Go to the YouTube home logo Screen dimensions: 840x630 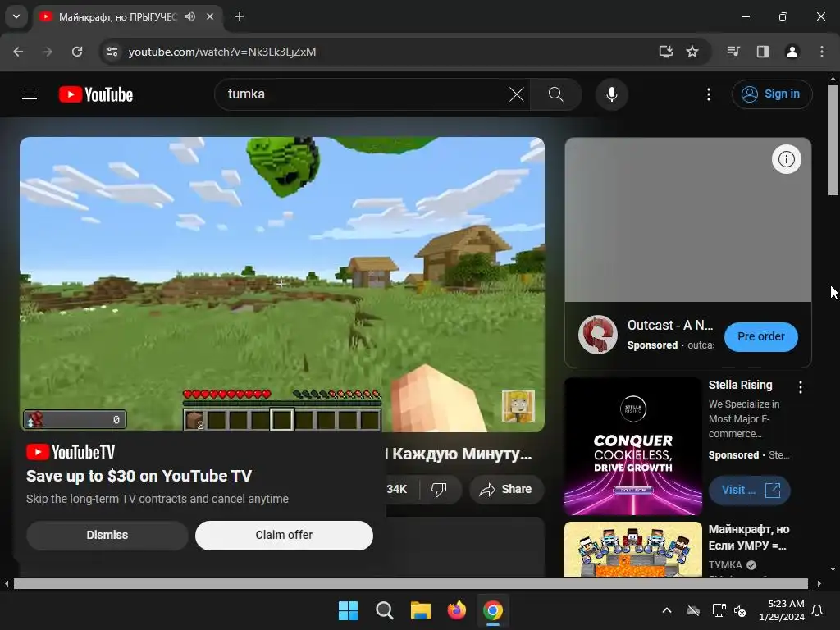(96, 94)
